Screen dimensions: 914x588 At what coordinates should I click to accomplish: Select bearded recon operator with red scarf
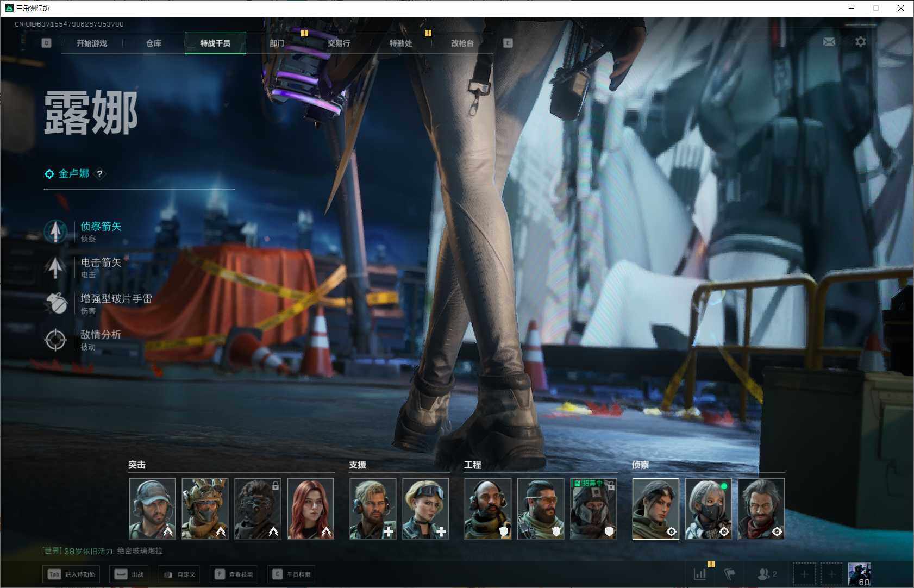click(x=761, y=509)
